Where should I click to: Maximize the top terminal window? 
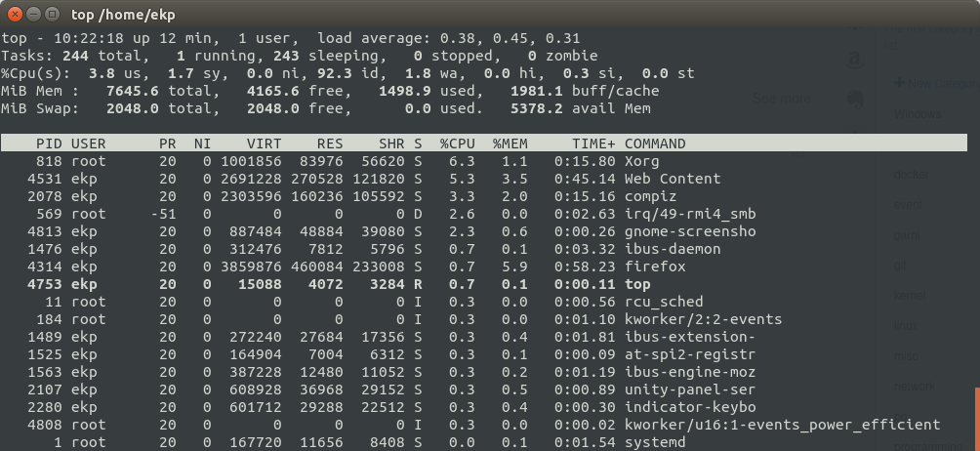tap(53, 14)
